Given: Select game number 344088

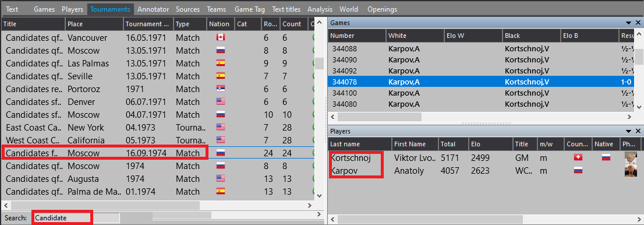Looking at the screenshot, I should [482, 49].
